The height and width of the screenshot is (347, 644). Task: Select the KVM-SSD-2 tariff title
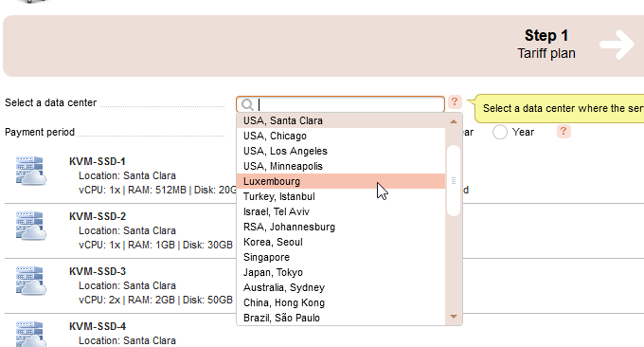(98, 217)
